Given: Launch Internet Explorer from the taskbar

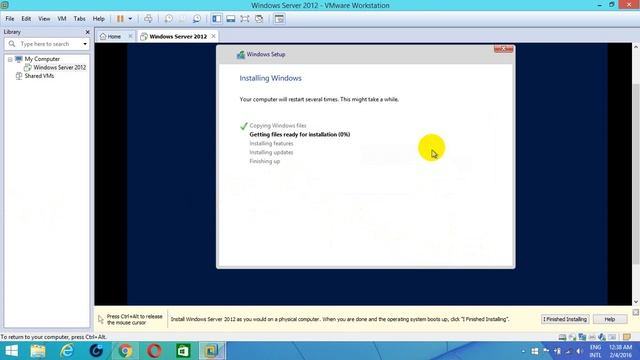Looking at the screenshot, I should tap(67, 351).
